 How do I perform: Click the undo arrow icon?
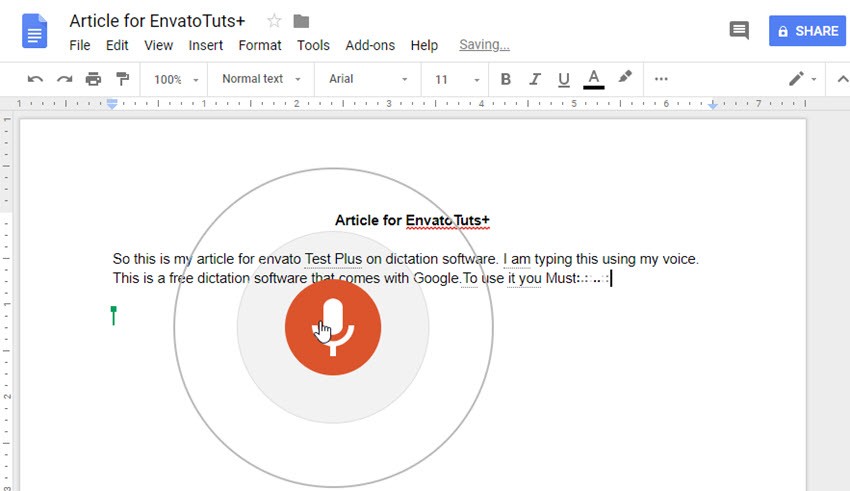click(x=35, y=79)
